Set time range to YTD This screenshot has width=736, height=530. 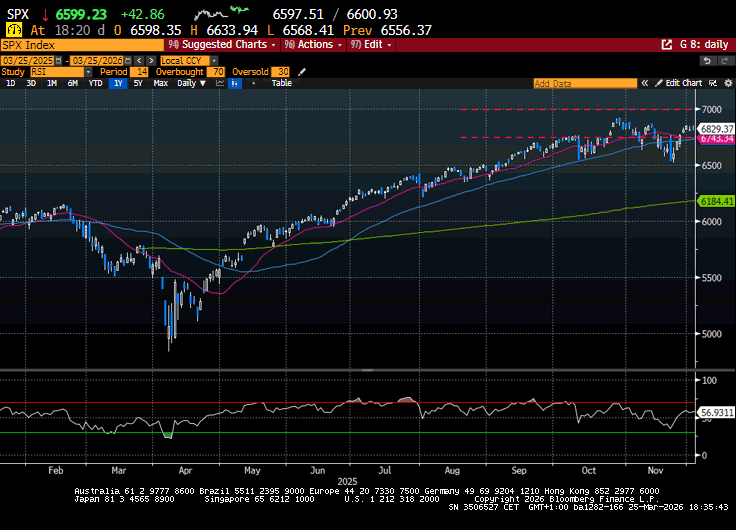tap(95, 83)
